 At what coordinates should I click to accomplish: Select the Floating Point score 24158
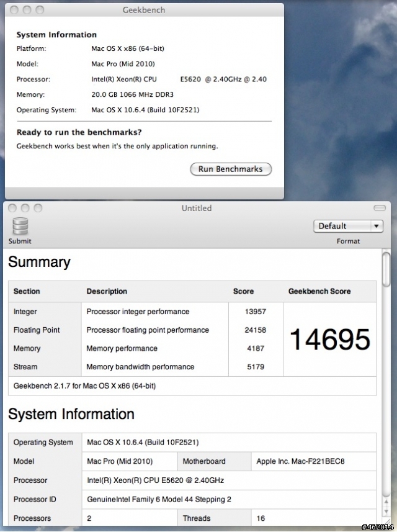click(256, 330)
